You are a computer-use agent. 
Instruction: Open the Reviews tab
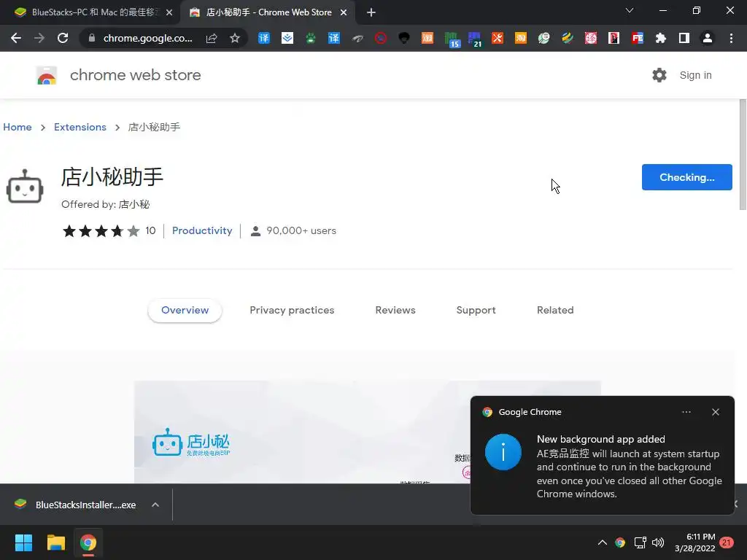click(395, 310)
